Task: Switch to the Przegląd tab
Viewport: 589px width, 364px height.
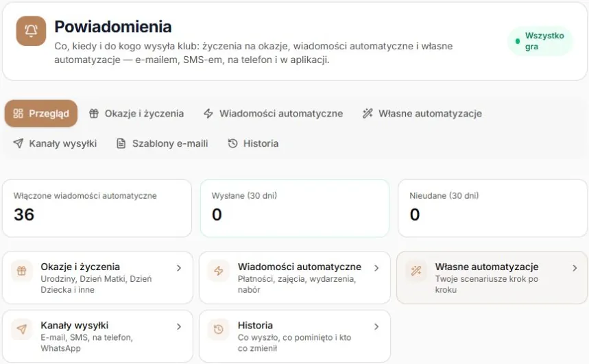Action: pyautogui.click(x=41, y=113)
